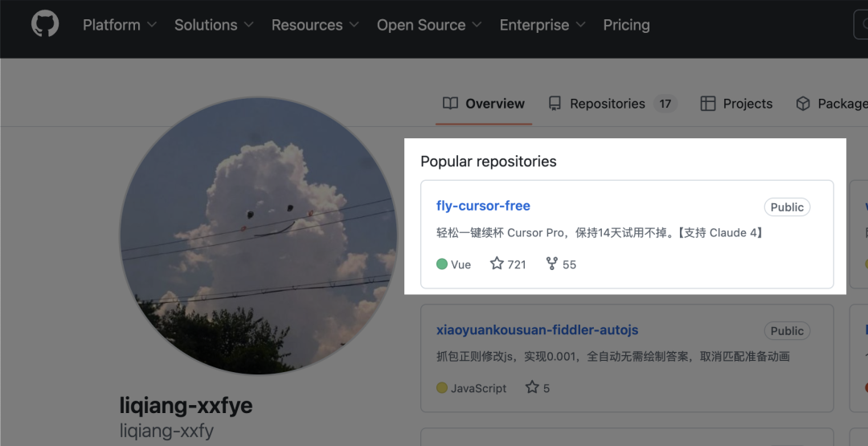Click the book icon beside Overview
Screen dimensions: 868x446
[x=451, y=104]
